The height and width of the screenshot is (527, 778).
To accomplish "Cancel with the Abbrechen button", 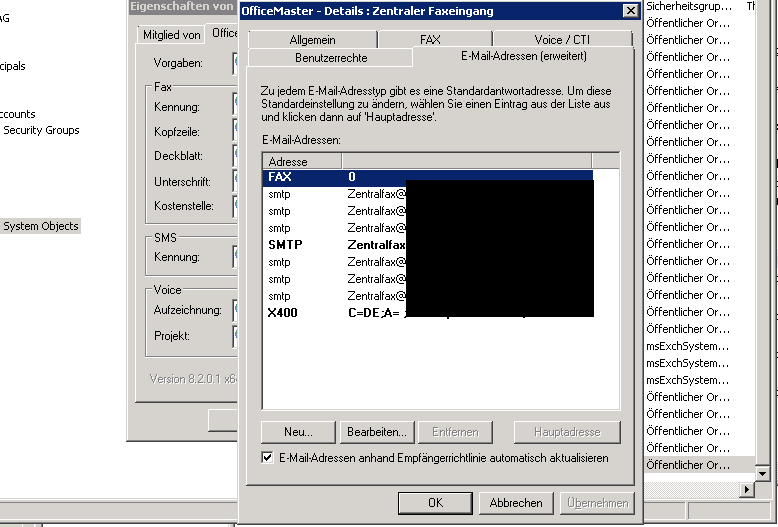I will (516, 503).
